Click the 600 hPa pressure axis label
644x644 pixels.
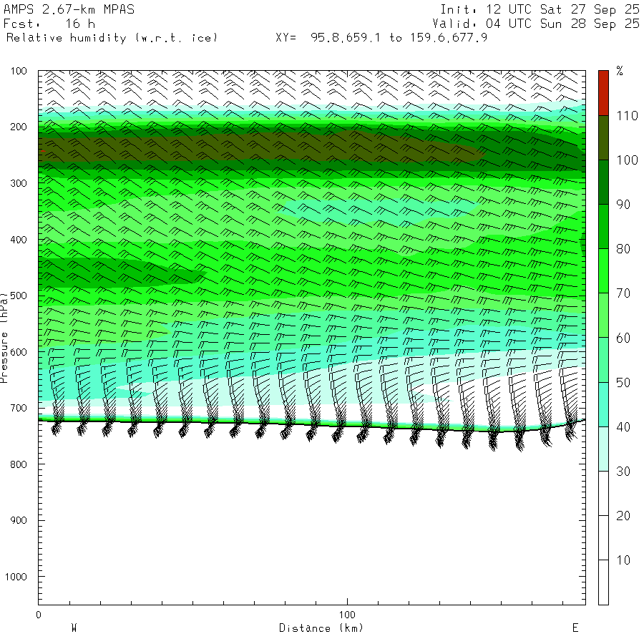19,352
